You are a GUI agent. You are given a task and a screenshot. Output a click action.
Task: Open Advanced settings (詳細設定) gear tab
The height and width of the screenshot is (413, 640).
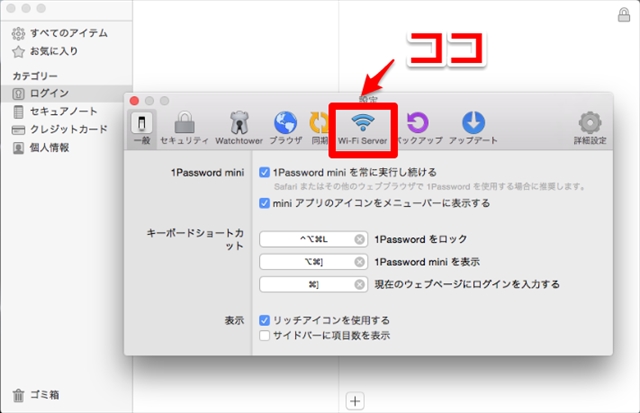pos(590,129)
